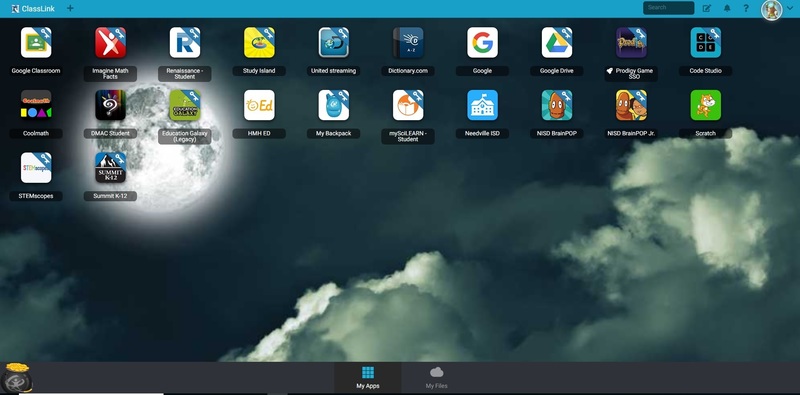Open the Google Classroom app icon

pyautogui.click(x=36, y=42)
